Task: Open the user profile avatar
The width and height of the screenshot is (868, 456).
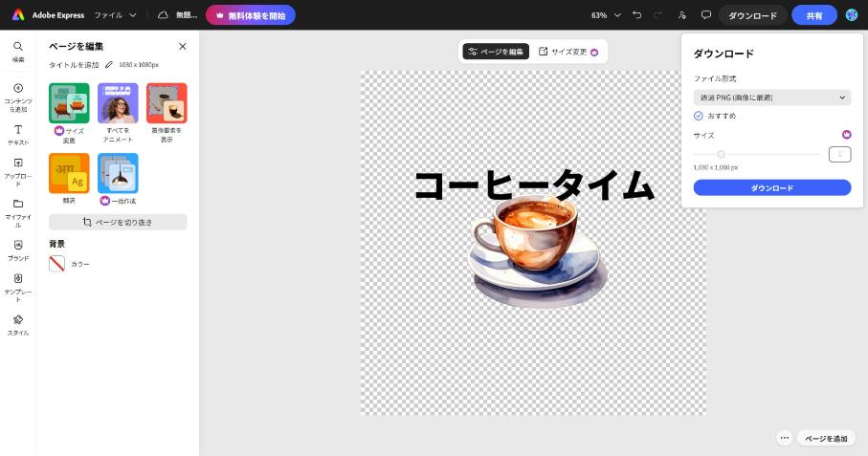Action: 852,15
